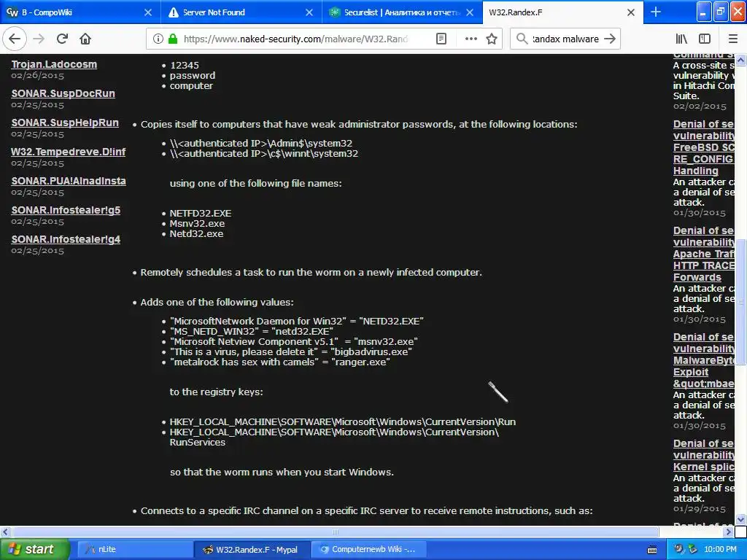Click the text 'Msnv32.exe'
Screen dimensions: 747x560
pyautogui.click(x=197, y=223)
